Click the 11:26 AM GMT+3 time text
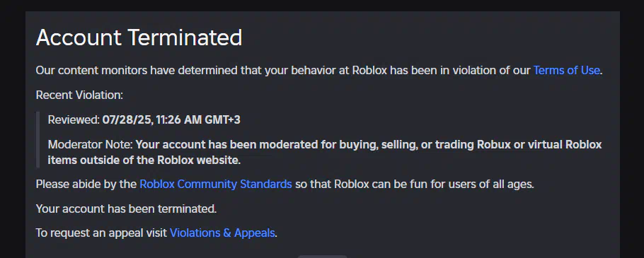644x258 pixels. pyautogui.click(x=198, y=120)
